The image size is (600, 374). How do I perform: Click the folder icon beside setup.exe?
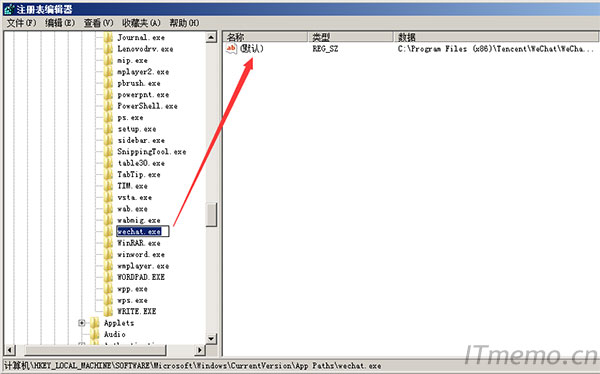[x=108, y=129]
